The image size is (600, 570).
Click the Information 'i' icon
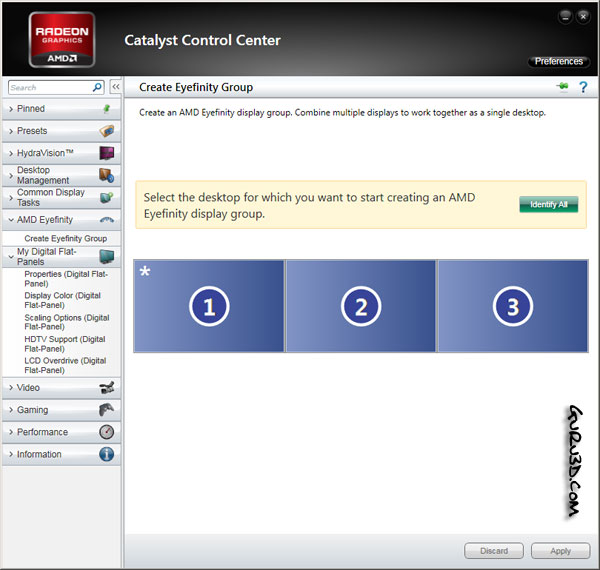point(107,454)
